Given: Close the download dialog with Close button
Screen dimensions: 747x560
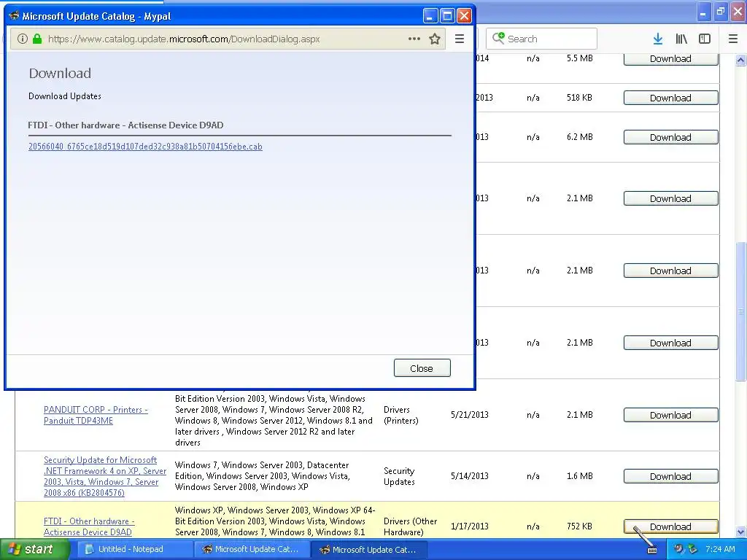Looking at the screenshot, I should (x=422, y=368).
